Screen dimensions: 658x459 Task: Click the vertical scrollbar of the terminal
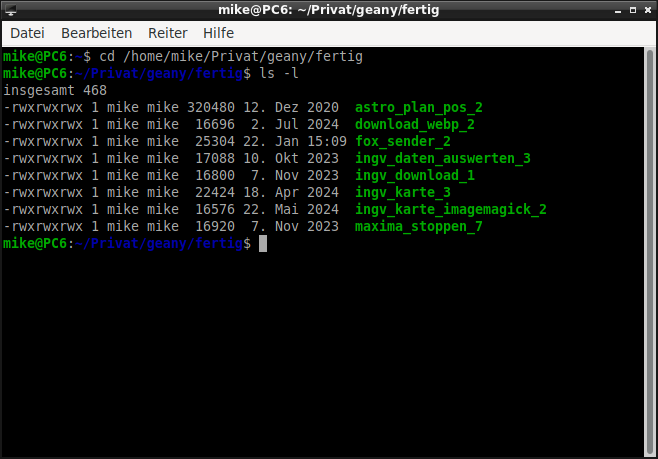point(649,250)
